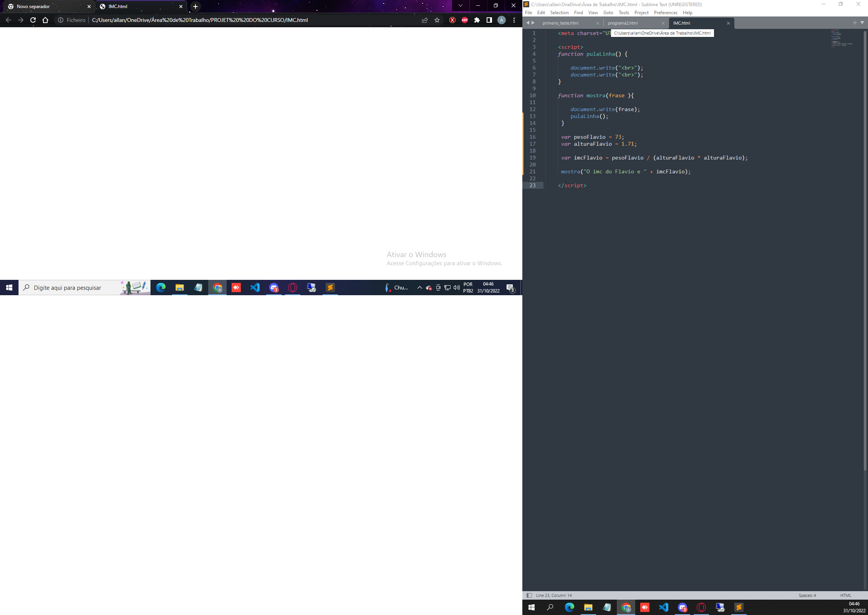The height and width of the screenshot is (615, 868).
Task: Close the programa2.html tab
Action: tap(663, 23)
